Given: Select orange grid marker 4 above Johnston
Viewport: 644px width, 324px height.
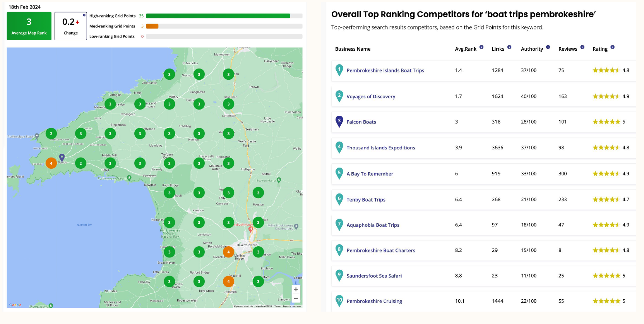Looking at the screenshot, I should [228, 281].
